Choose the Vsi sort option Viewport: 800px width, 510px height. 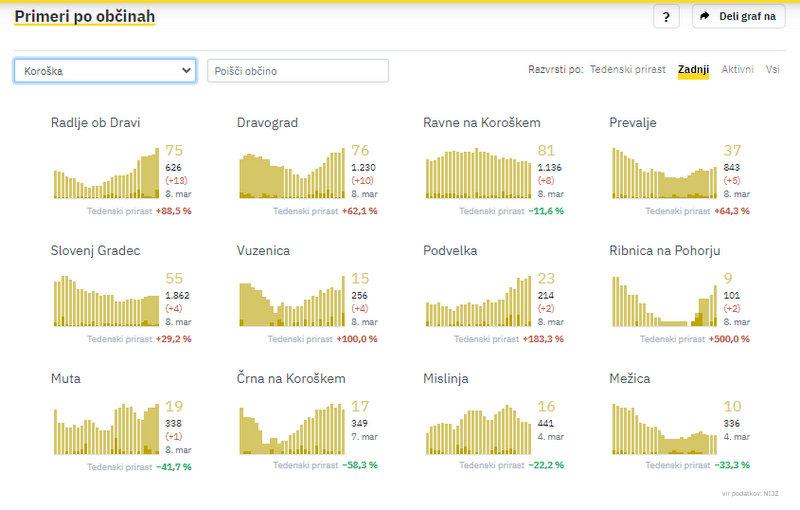773,70
